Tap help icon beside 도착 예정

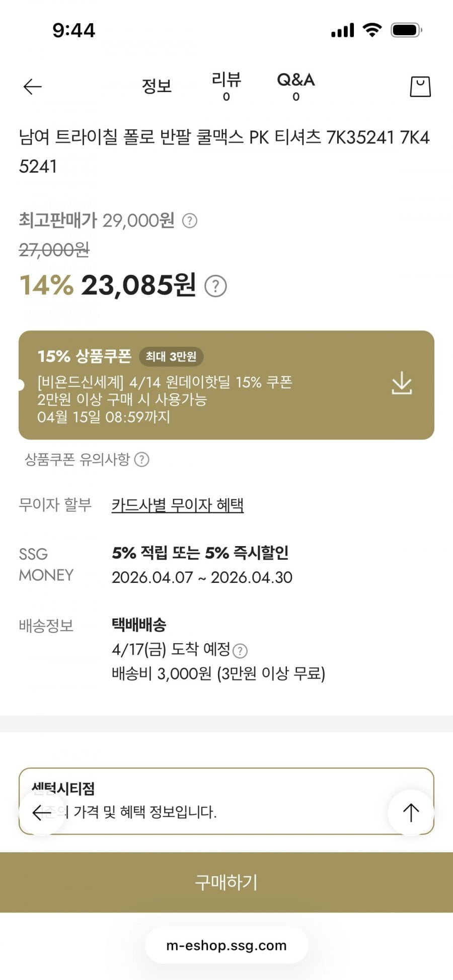tap(241, 651)
